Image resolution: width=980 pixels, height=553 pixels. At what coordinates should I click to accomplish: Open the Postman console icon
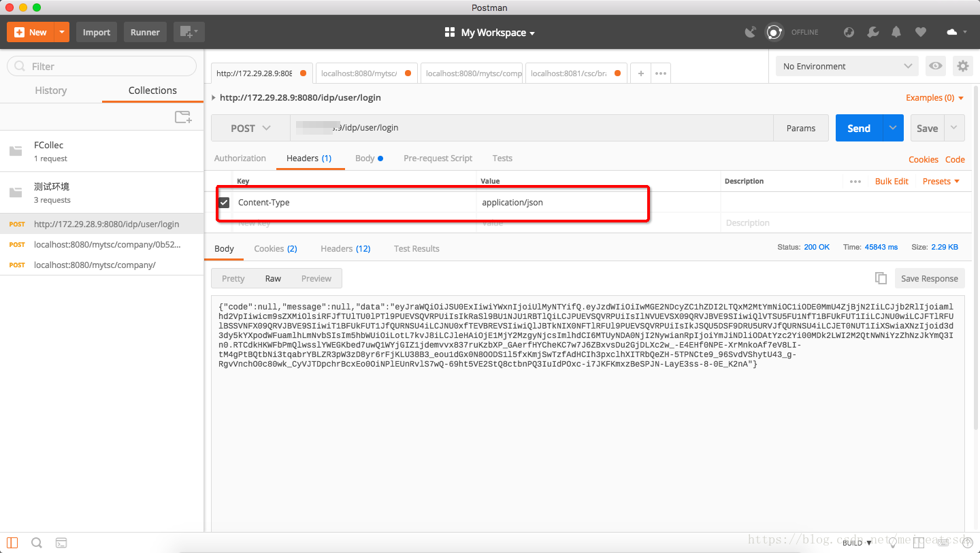pyautogui.click(x=61, y=543)
